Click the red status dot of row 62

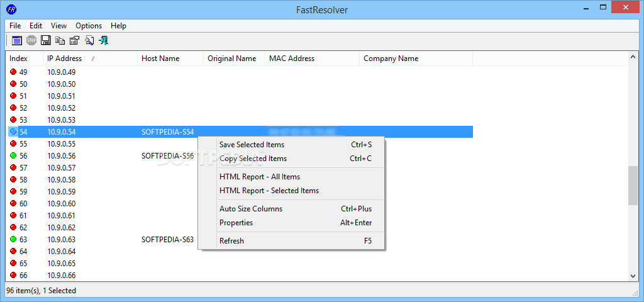(13, 226)
